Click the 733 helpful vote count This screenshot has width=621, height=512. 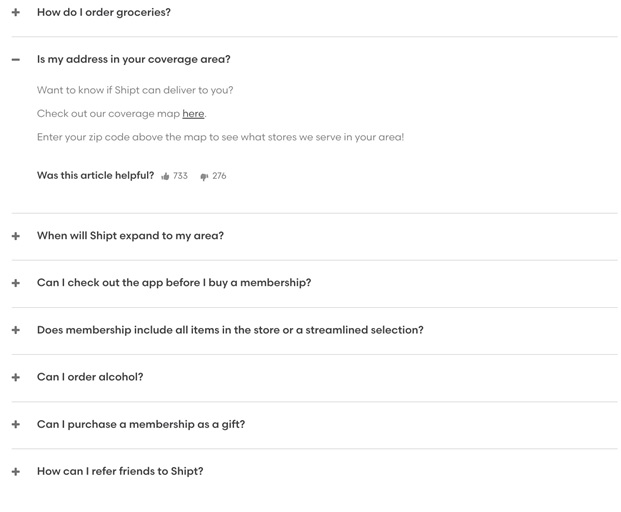point(180,176)
